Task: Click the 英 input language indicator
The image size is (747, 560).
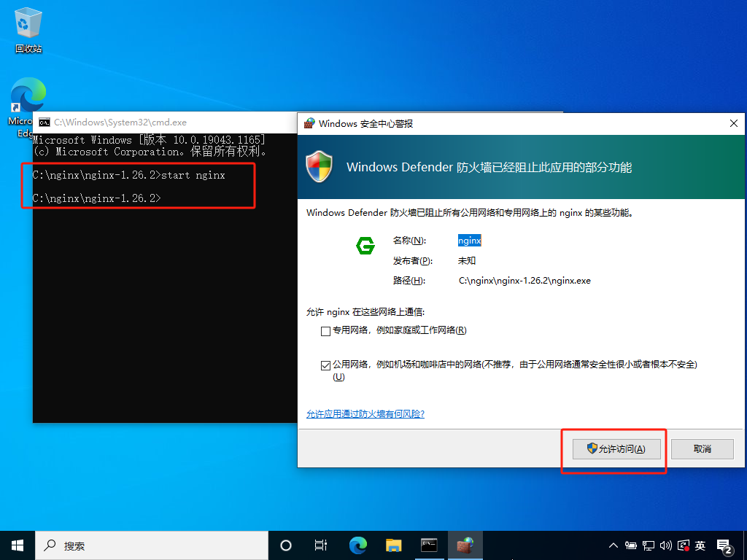Action: pos(700,545)
